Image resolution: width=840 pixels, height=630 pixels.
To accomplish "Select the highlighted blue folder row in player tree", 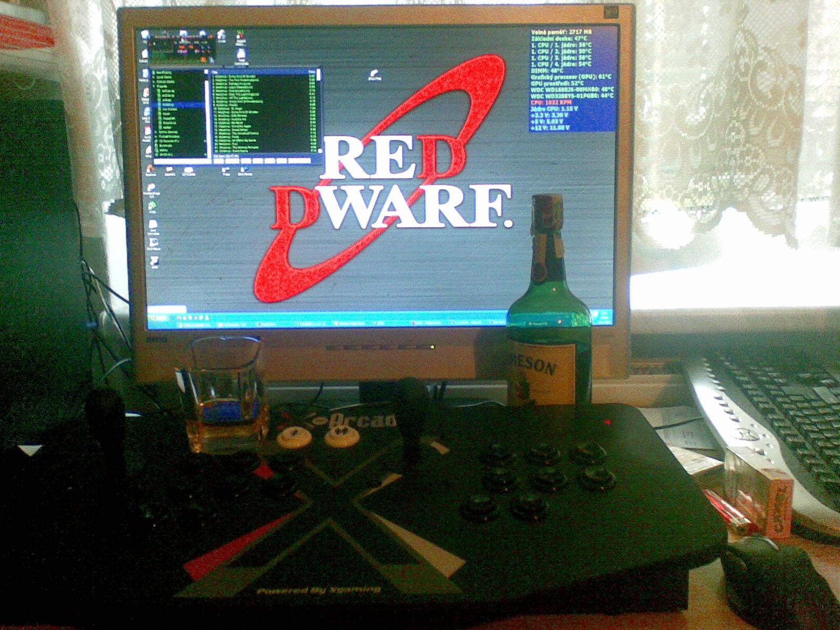I will [x=178, y=104].
